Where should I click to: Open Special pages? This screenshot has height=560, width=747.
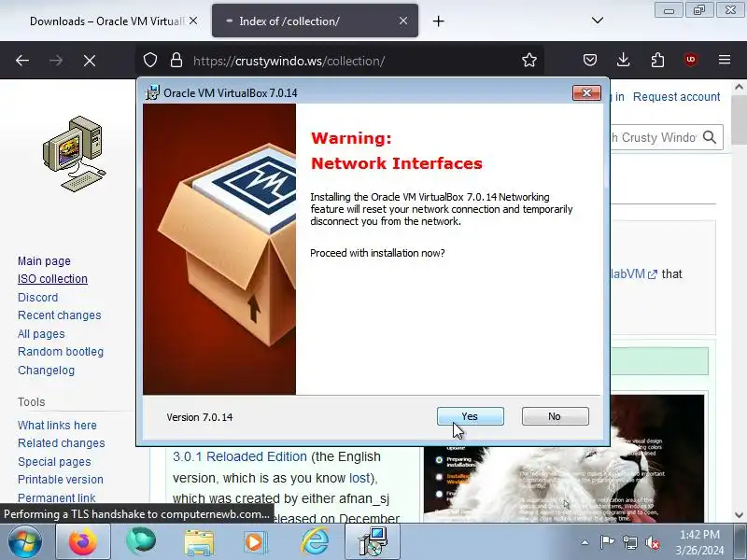point(54,461)
